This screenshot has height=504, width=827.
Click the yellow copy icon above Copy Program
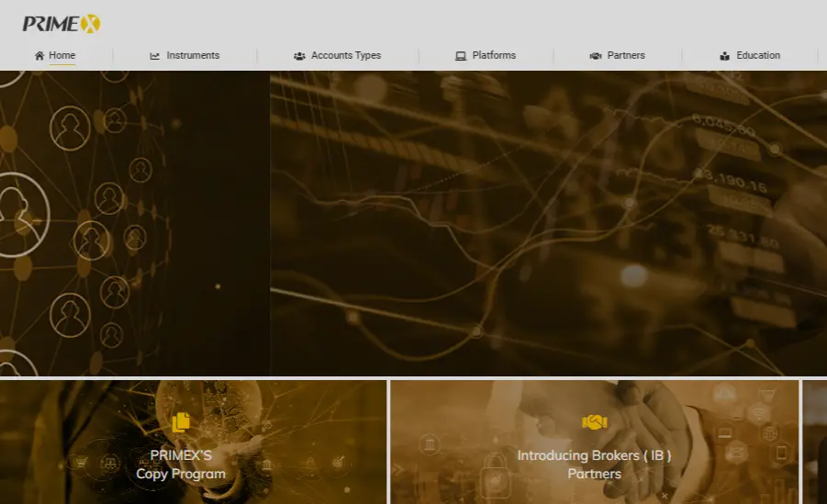coord(181,422)
